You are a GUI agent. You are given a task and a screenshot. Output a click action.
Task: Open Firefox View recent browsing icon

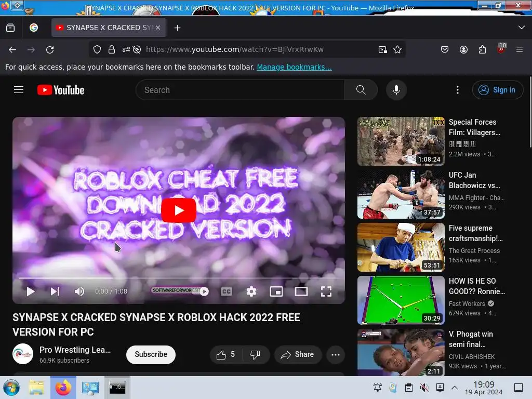click(x=10, y=28)
